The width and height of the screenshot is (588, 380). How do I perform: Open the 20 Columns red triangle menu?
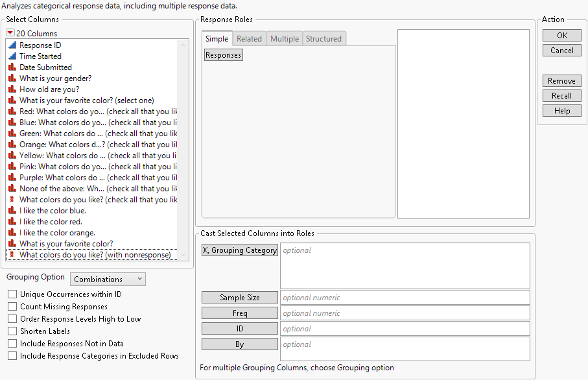[x=12, y=33]
